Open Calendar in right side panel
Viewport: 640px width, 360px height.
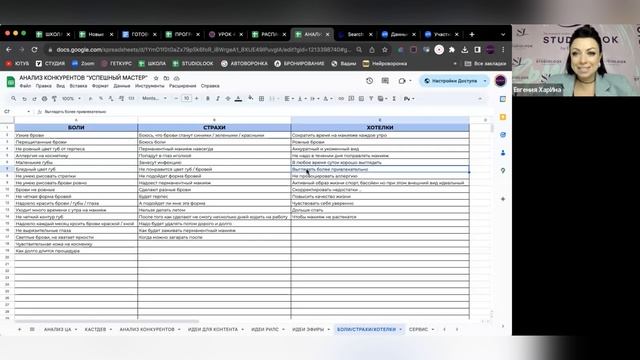point(503,99)
